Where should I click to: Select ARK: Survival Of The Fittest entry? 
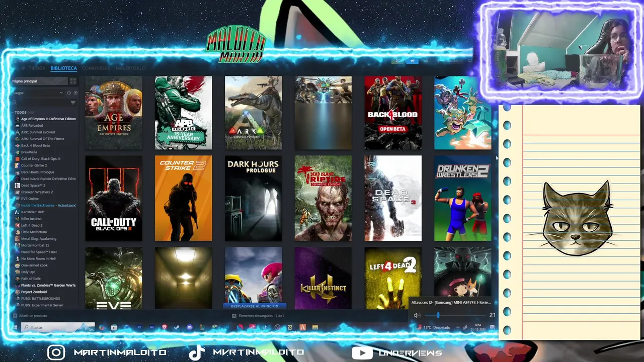point(43,139)
